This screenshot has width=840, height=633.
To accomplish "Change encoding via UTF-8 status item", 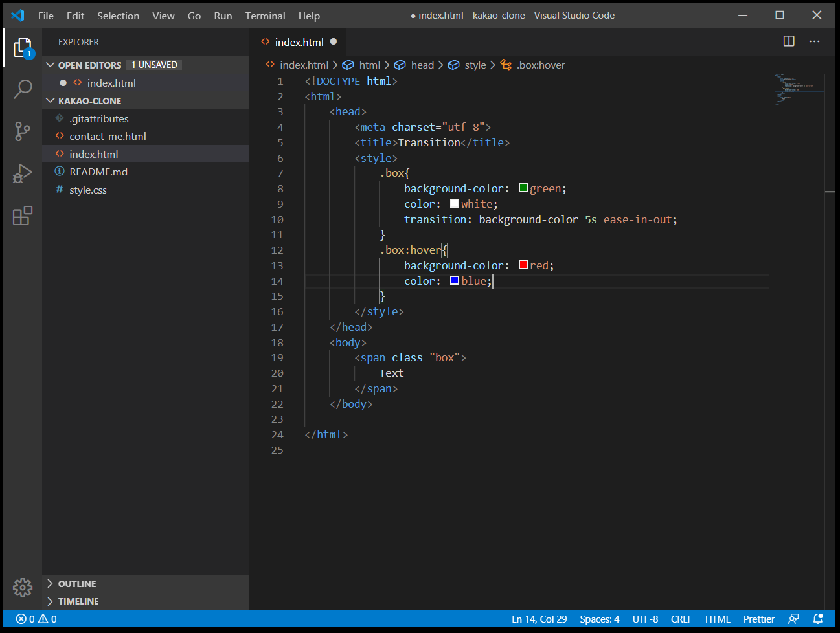I will coord(645,619).
